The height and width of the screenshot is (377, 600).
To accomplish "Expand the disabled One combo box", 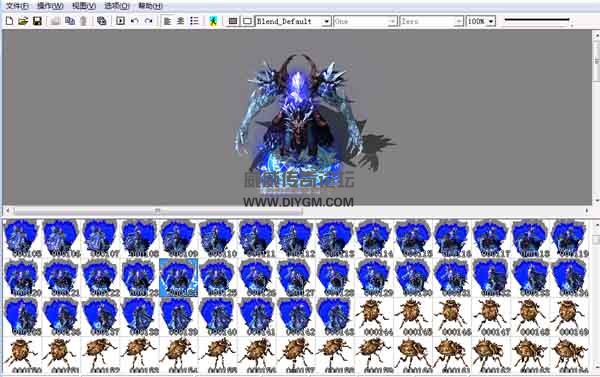I will [x=392, y=21].
